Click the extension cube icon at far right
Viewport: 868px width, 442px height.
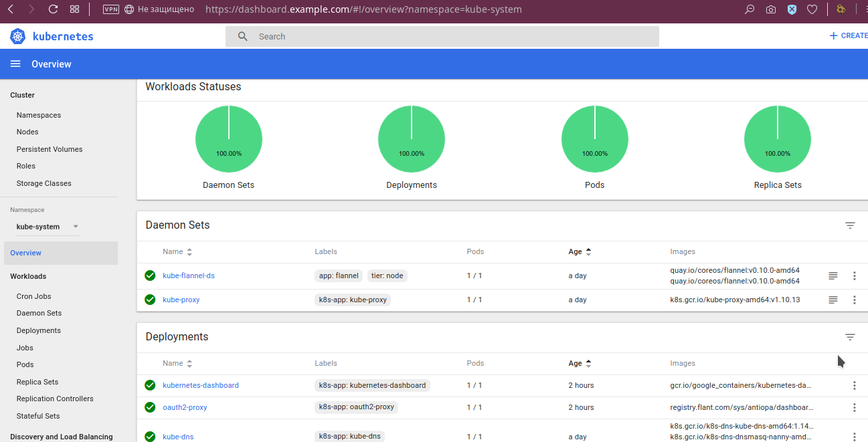841,9
